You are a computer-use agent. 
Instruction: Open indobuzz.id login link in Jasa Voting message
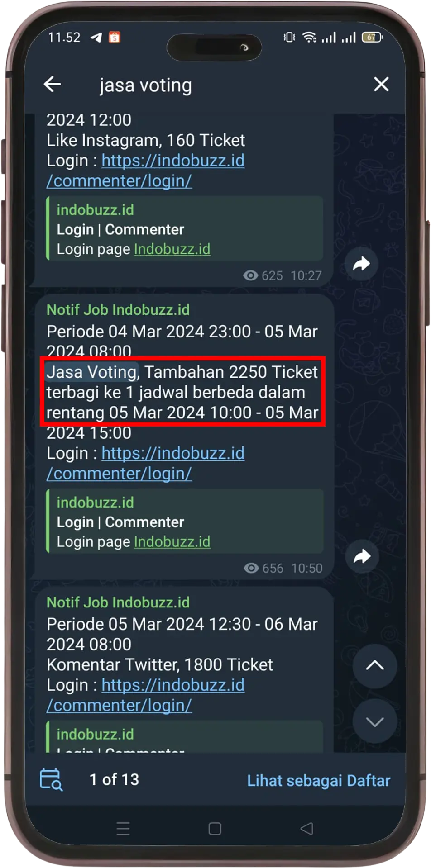click(x=145, y=463)
